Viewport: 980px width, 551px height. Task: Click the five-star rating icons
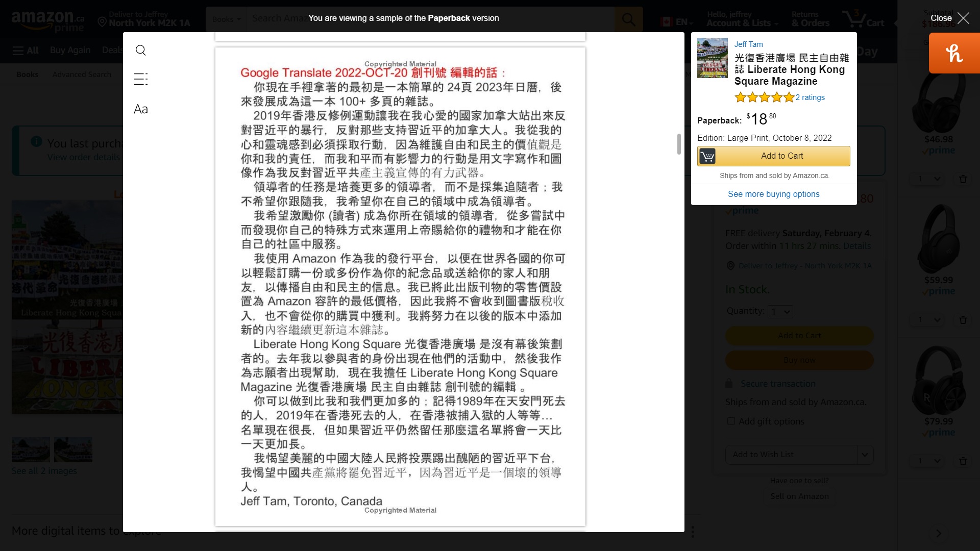(764, 97)
